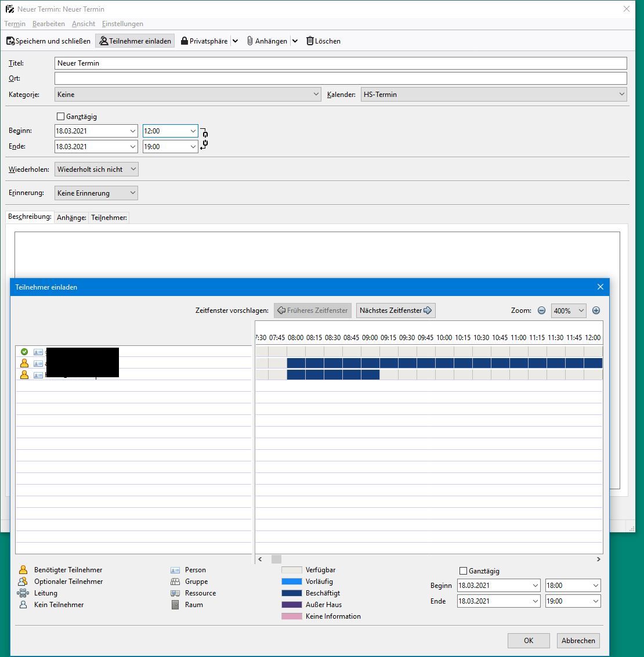Open the Bearbeiten menu
This screenshot has width=644, height=657.
tap(49, 24)
